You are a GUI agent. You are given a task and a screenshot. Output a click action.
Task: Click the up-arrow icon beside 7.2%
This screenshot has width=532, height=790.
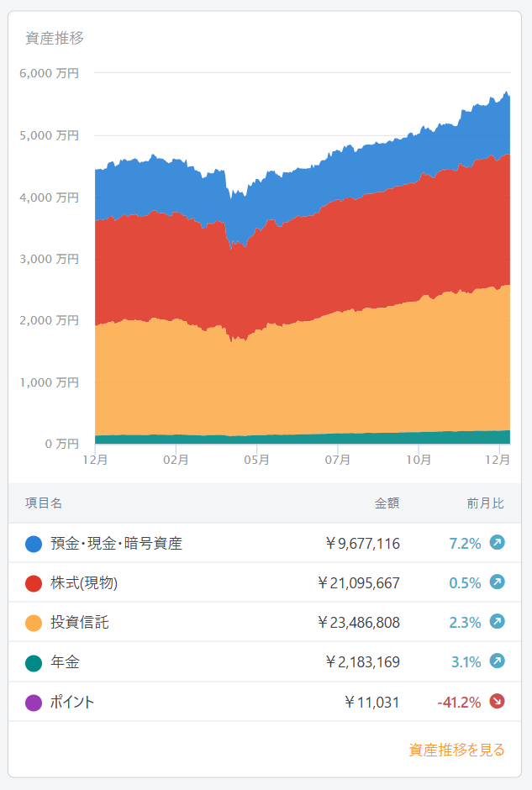[x=497, y=543]
